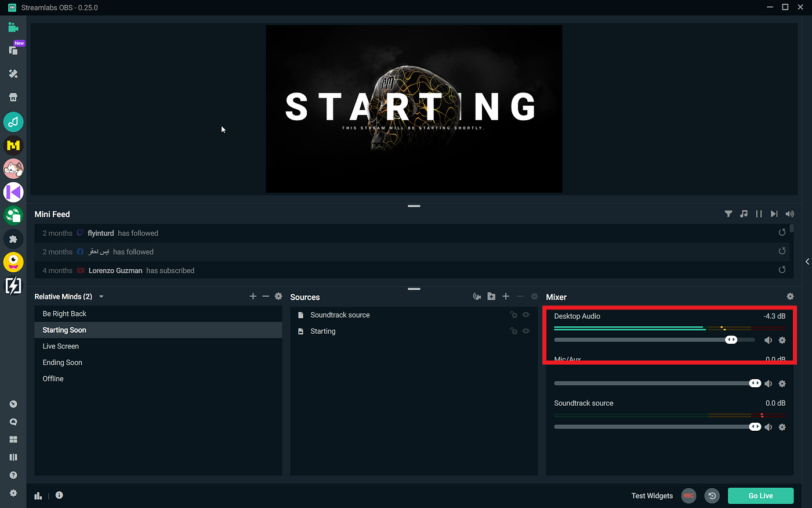Mute Mini Feed event sounds

(789, 214)
